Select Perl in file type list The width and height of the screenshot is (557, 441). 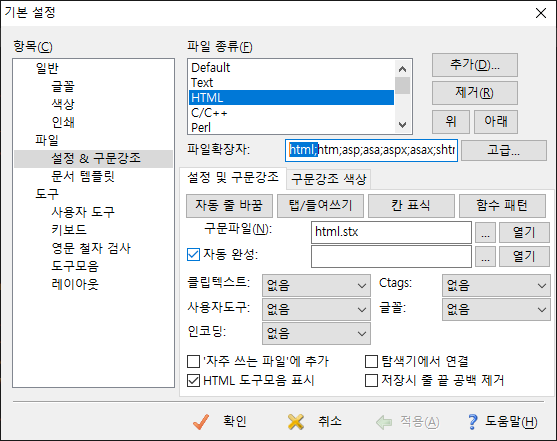(x=291, y=127)
